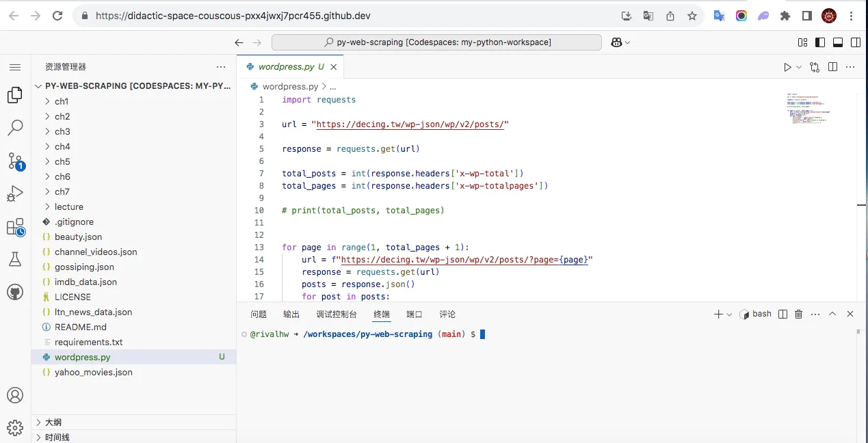Expand the 时间线 timeline section

(x=133, y=437)
